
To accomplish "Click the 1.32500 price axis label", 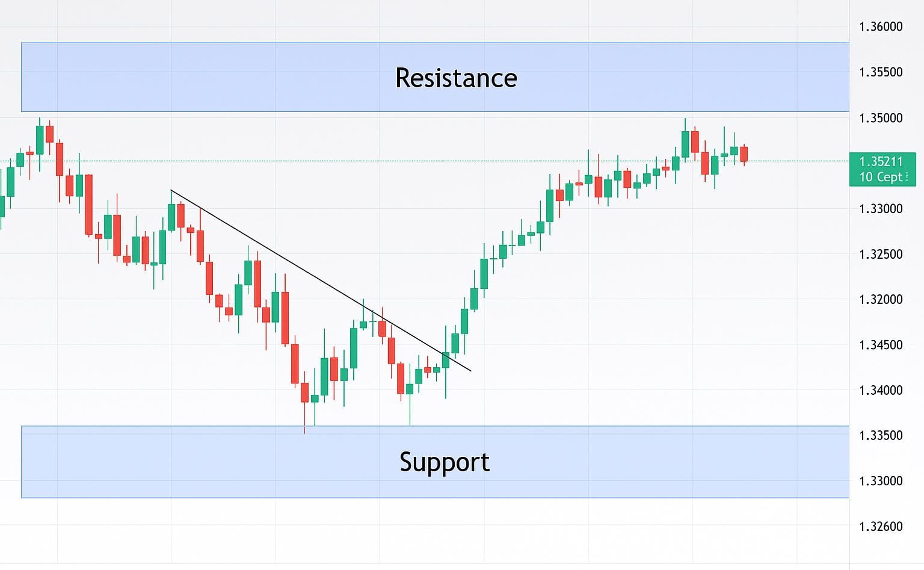I will 881,254.
